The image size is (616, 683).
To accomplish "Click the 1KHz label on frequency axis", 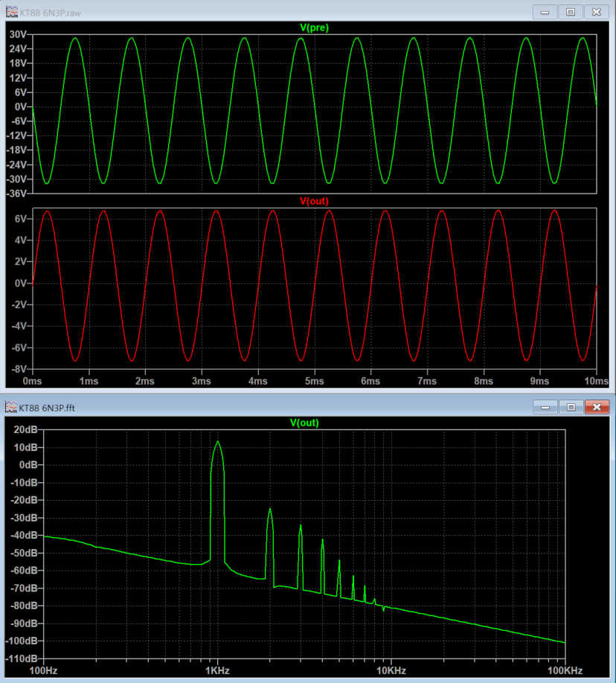I will click(217, 670).
